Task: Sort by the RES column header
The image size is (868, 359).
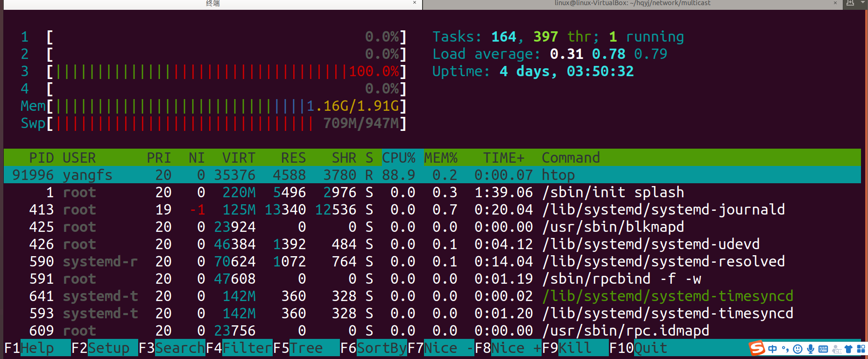Action: [x=293, y=158]
